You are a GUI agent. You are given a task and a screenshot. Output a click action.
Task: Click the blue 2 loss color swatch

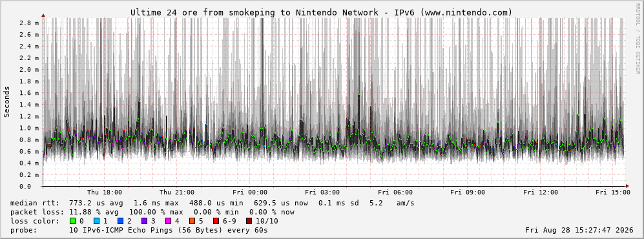pos(120,221)
